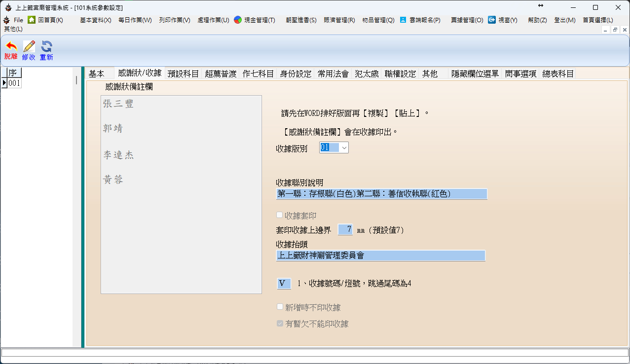Screen dimensions: 630x364
Task: Click the 脫離 exit arrow icon
Action: [x=11, y=47]
